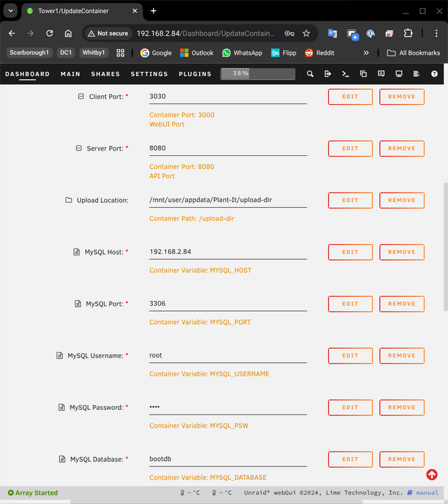Bookmark this page with star icon

click(x=306, y=33)
